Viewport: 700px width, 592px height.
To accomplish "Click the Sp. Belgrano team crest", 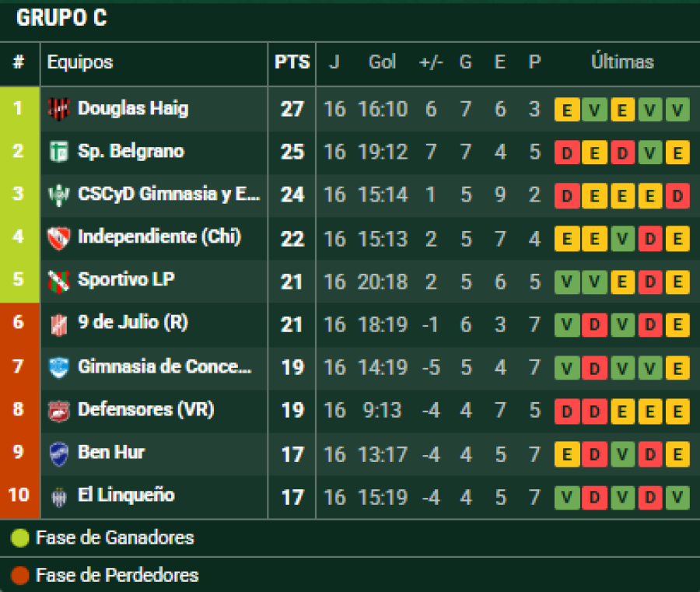I will (x=58, y=152).
